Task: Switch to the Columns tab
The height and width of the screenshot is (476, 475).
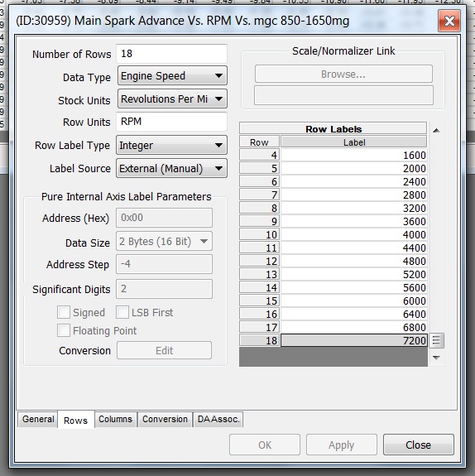Action: pos(115,419)
